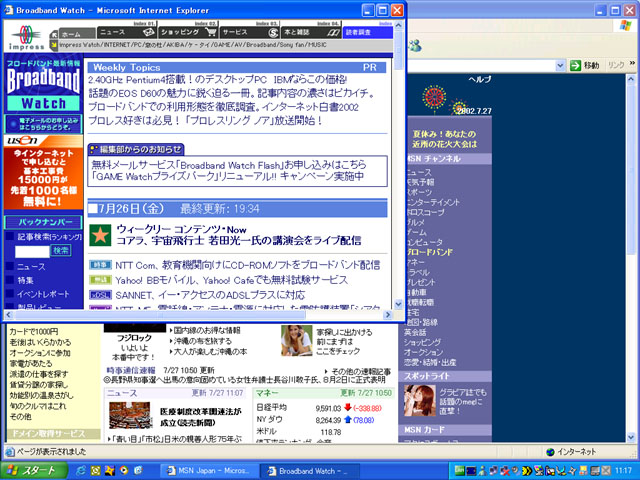Open 日経平均 stock link on MSN
640x480 pixels.
click(x=271, y=407)
